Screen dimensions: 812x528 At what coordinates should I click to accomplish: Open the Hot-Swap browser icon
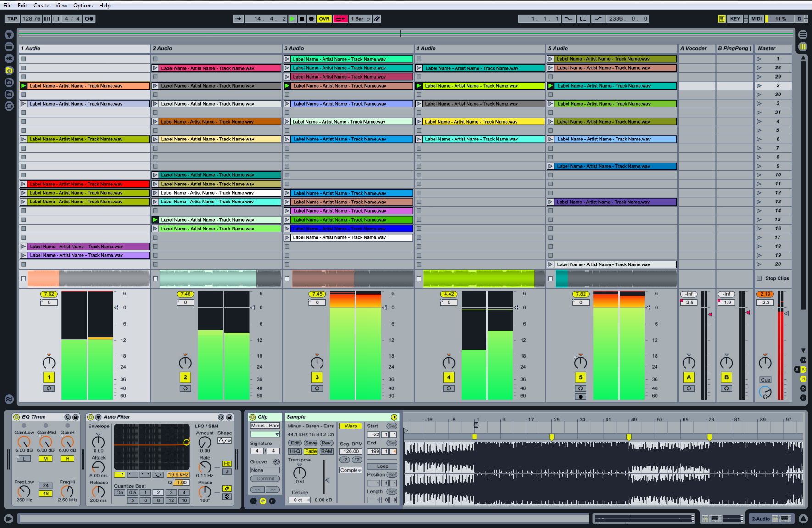tap(9, 106)
